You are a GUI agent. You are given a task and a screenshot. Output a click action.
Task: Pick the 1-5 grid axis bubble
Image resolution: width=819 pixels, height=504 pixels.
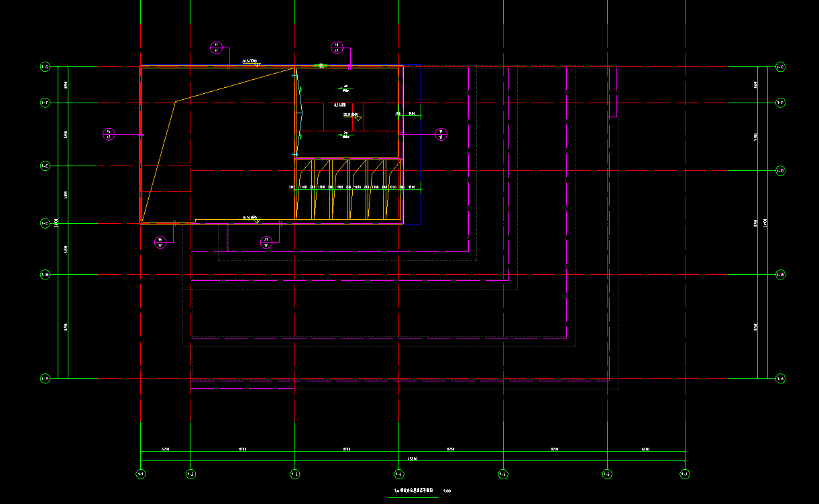[x=503, y=474]
